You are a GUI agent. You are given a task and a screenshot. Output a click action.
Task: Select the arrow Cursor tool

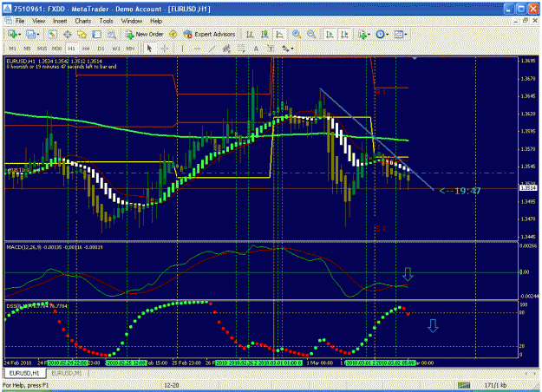click(x=149, y=49)
